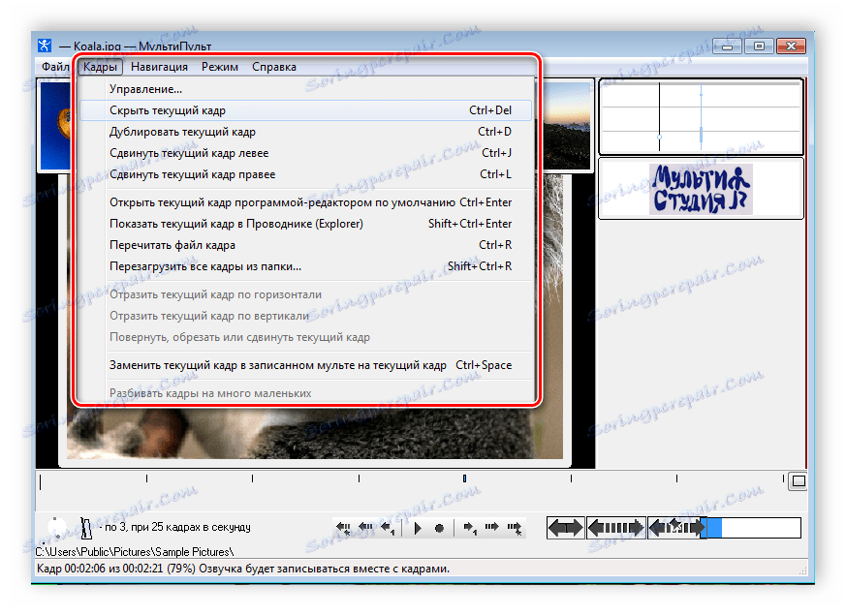Click the koala preview image area
Image resolution: width=846 pixels, height=616 pixels.
315,434
